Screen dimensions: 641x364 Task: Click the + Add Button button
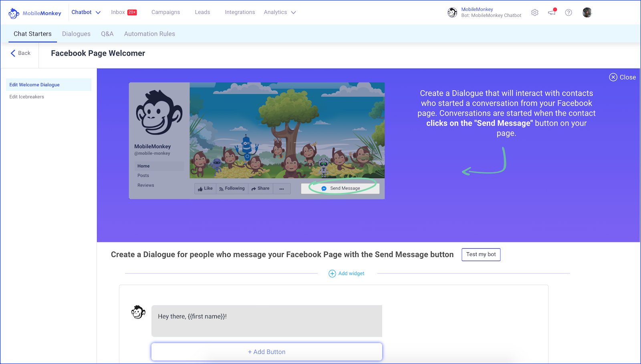tap(267, 352)
